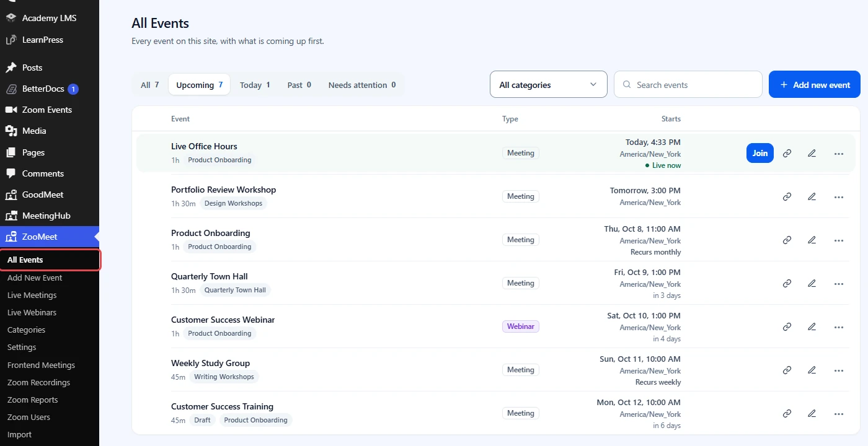
Task: Switch to the Needs attention tab
Action: (x=362, y=85)
